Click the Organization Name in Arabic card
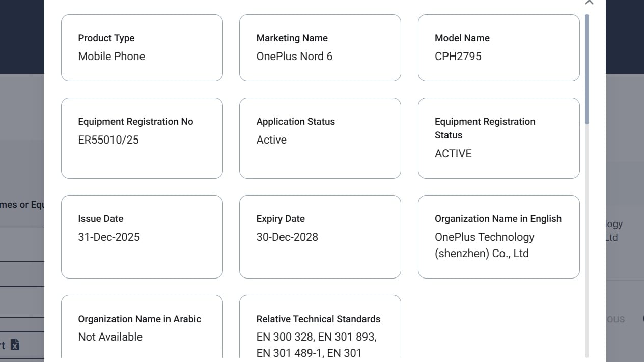 pyautogui.click(x=142, y=327)
